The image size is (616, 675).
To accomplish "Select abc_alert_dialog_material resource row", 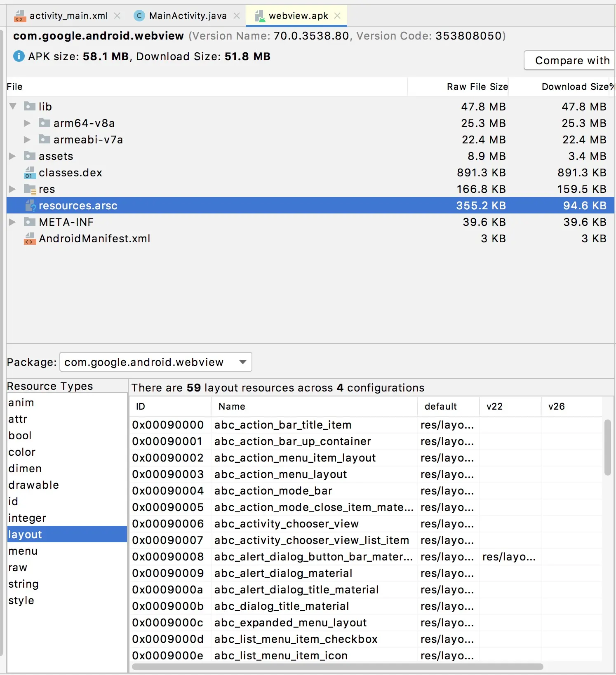I will [366, 573].
